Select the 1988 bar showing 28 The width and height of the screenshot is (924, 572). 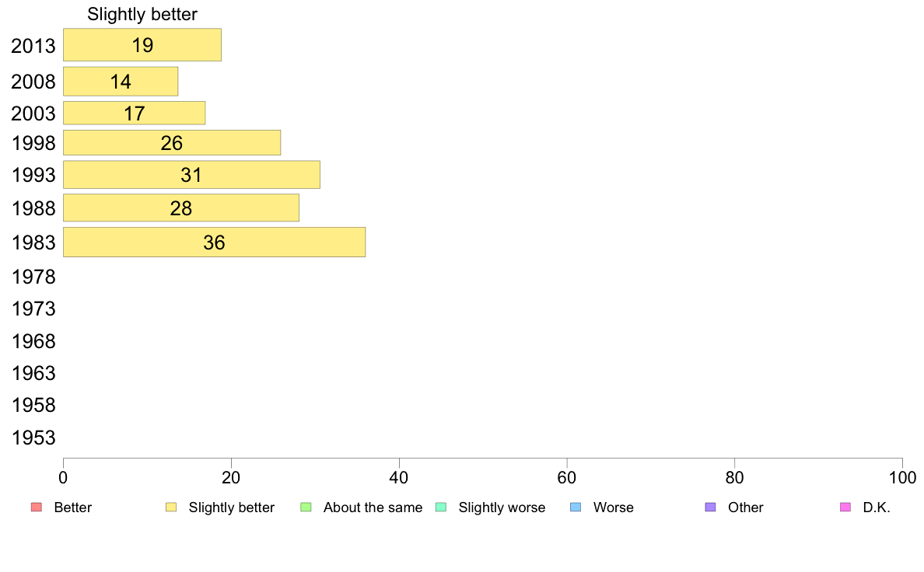181,208
